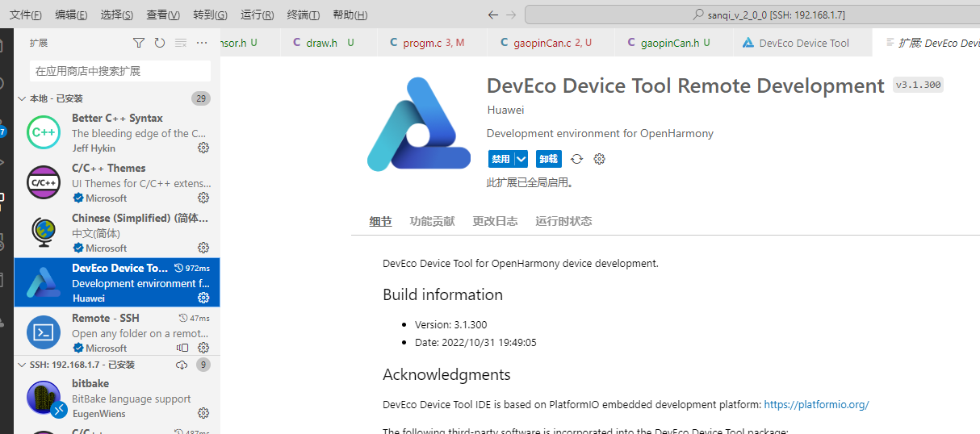This screenshot has height=434, width=980.
Task: Click the sanqi_v_2_0_0 command center search bar
Action: coord(752,15)
